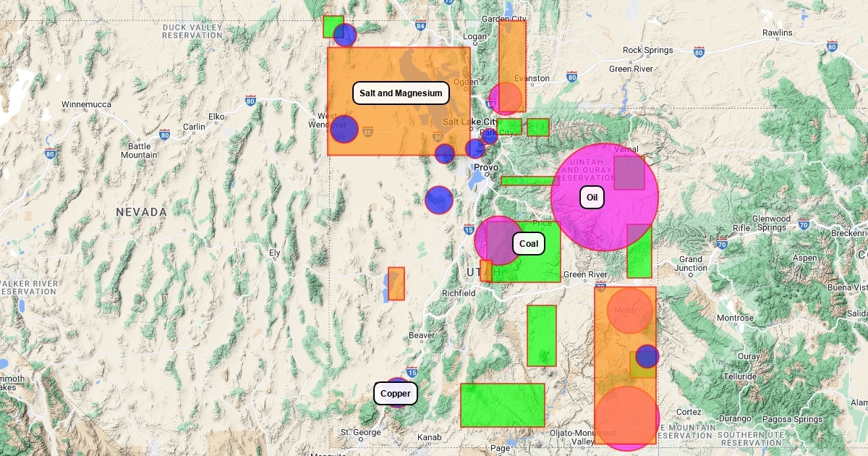Select the thin green strip east of Provo

528,181
